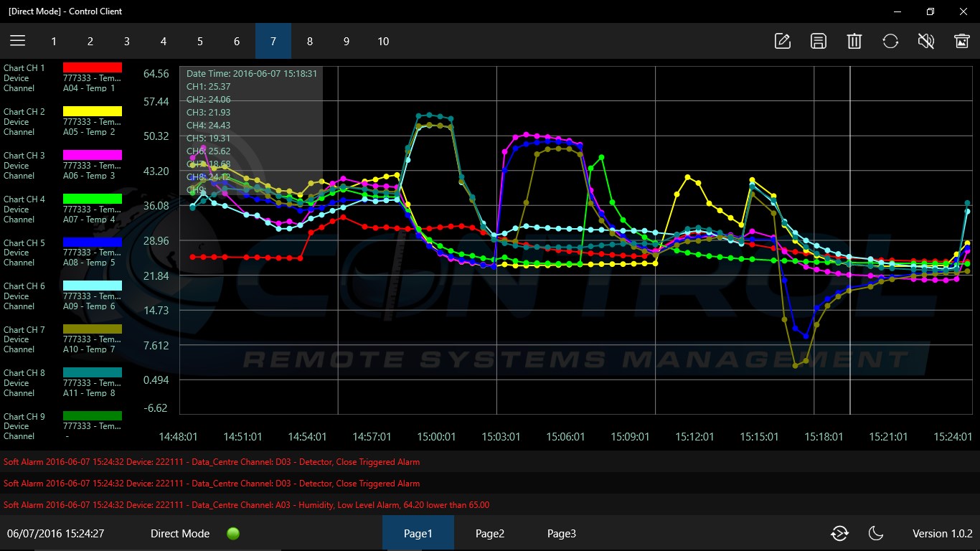Click channel name 'A07 - Temp 4'
980x551 pixels.
[89, 220]
